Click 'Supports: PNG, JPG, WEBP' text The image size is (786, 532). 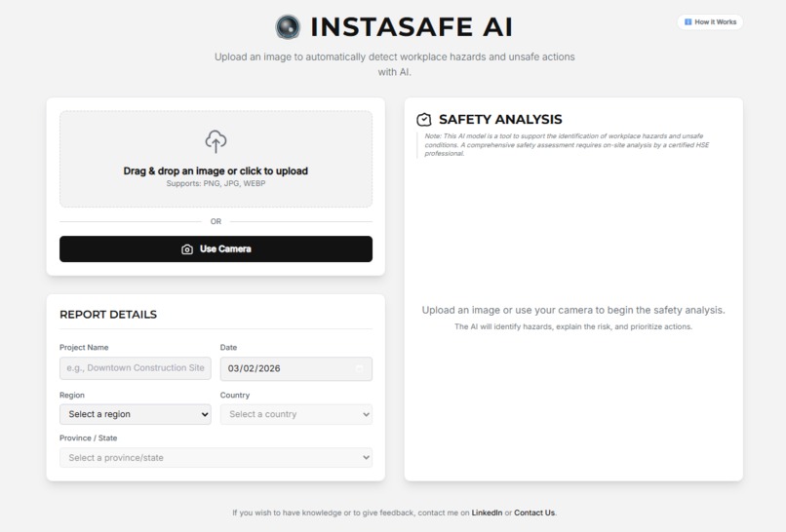tap(216, 184)
